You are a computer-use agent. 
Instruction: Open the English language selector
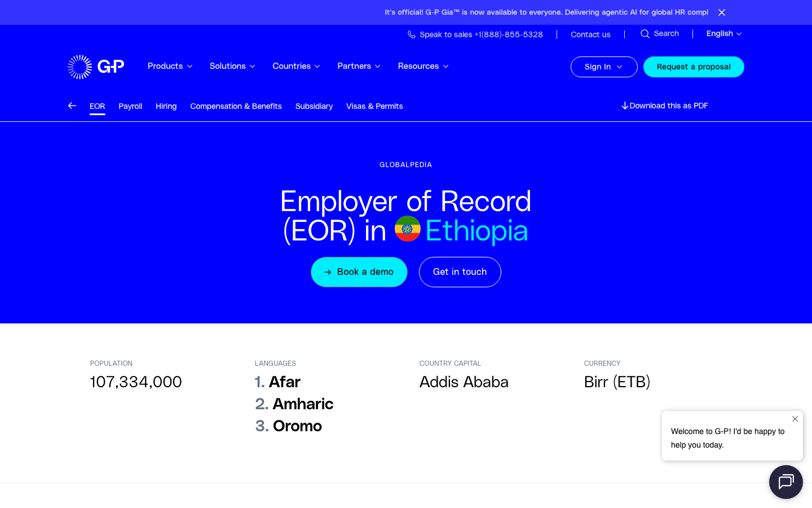[724, 34]
